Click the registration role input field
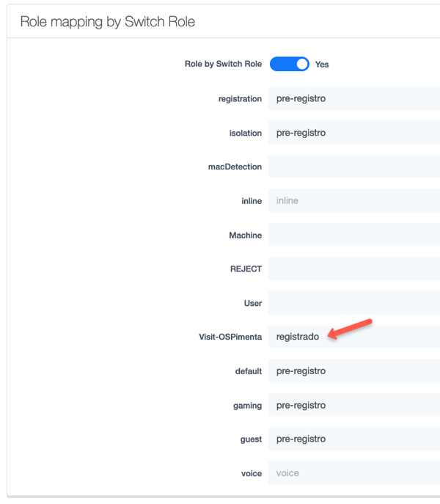The image size is (440, 504). [x=353, y=98]
